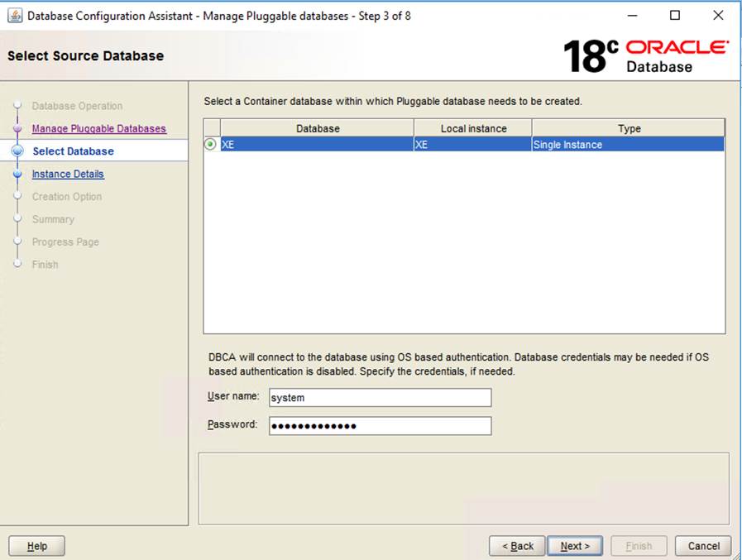Select the Select Database wizard step
This screenshot has width=742, height=560.
tap(74, 151)
